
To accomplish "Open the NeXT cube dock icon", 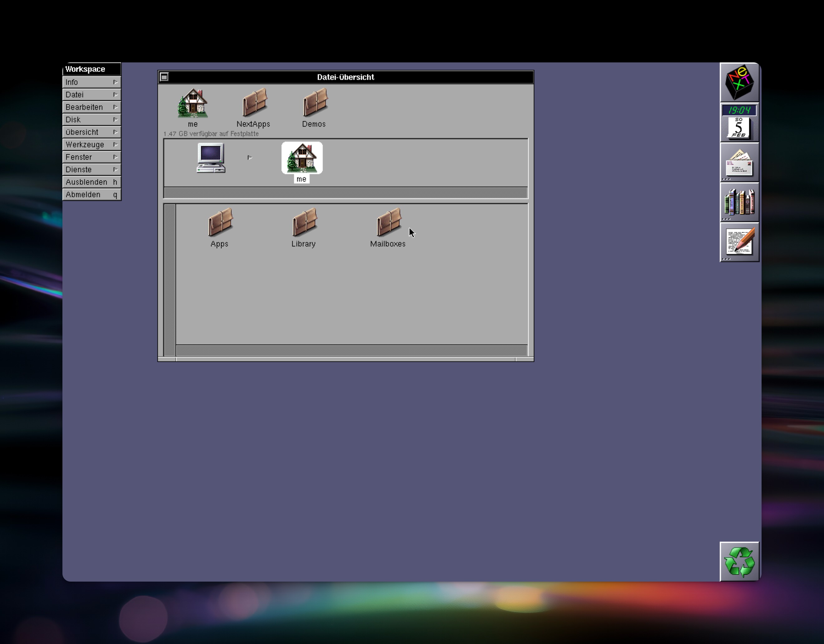I will pyautogui.click(x=739, y=82).
